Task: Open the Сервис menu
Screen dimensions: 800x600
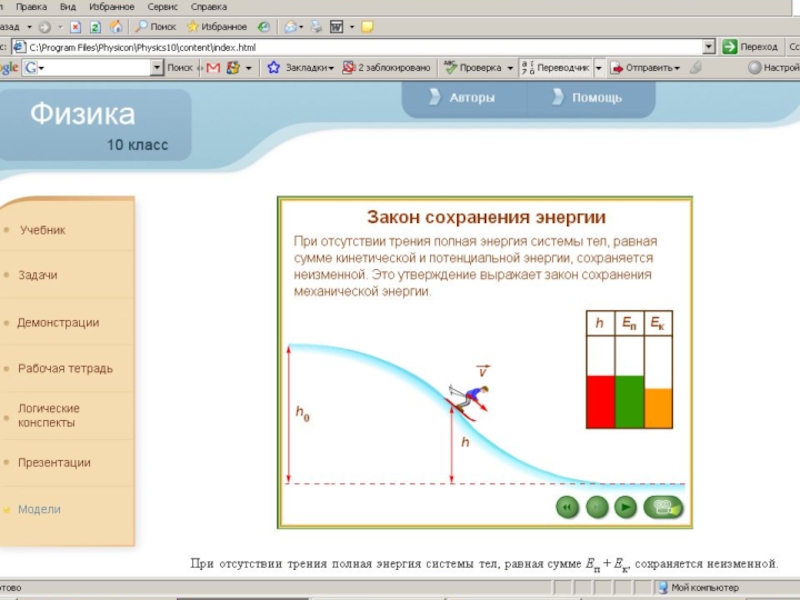Action: [x=162, y=7]
